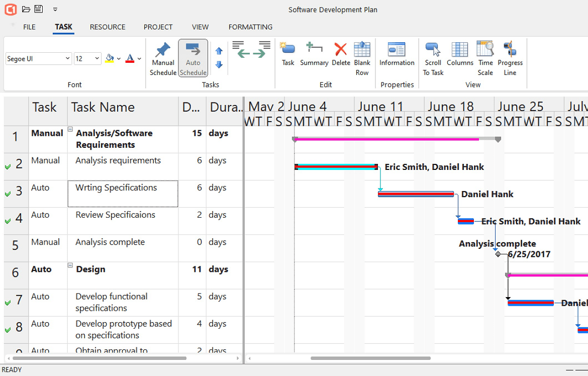The width and height of the screenshot is (588, 376).
Task: Move task down with blue arrow
Action: [219, 65]
